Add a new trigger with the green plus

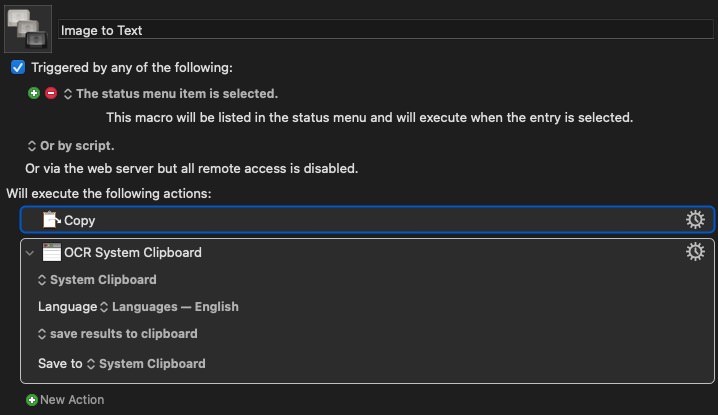[33, 93]
